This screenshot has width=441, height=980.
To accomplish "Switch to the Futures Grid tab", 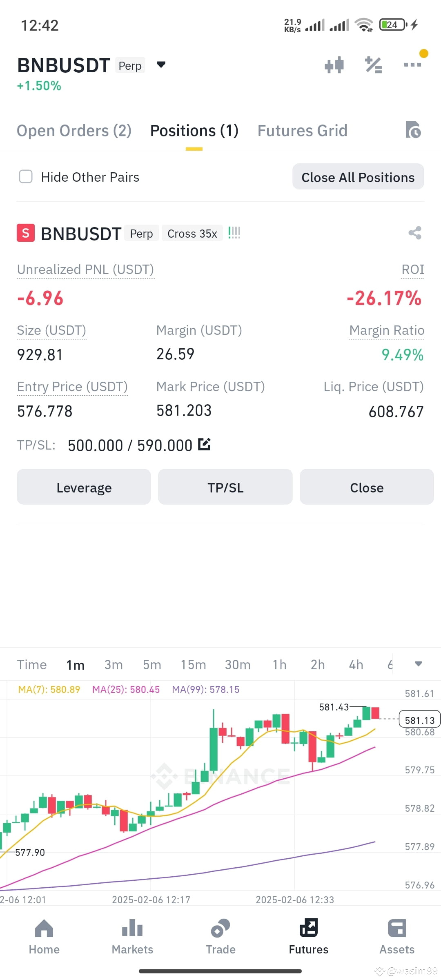I will tap(302, 131).
